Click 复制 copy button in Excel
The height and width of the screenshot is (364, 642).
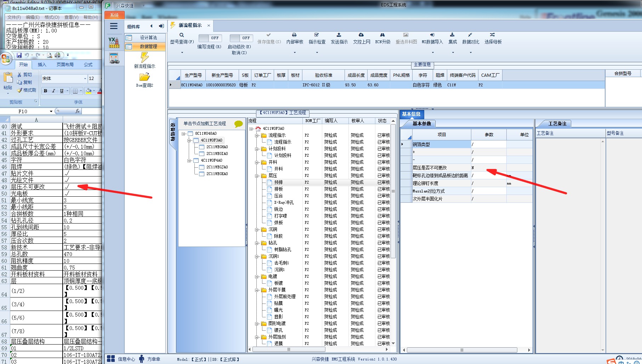(x=24, y=82)
